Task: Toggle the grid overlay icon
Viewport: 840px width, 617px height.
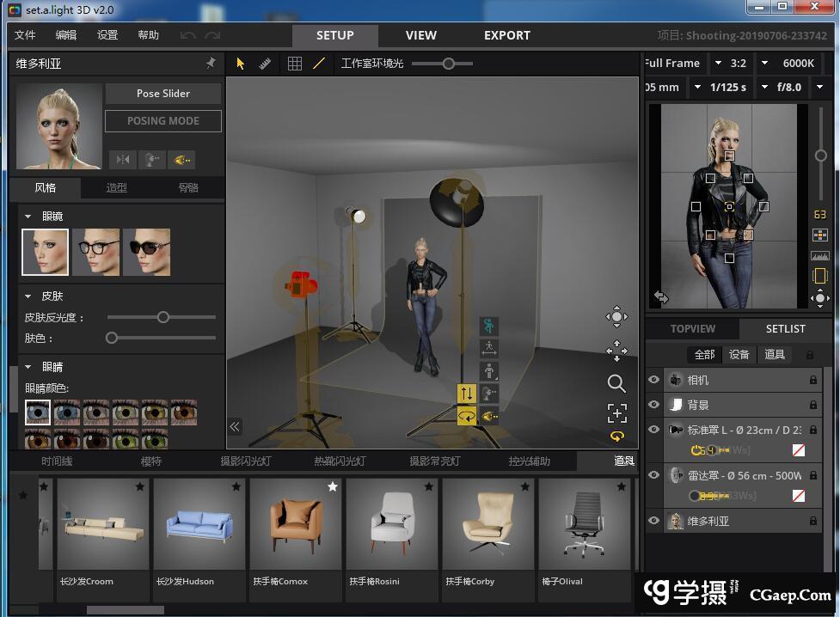Action: (x=294, y=64)
